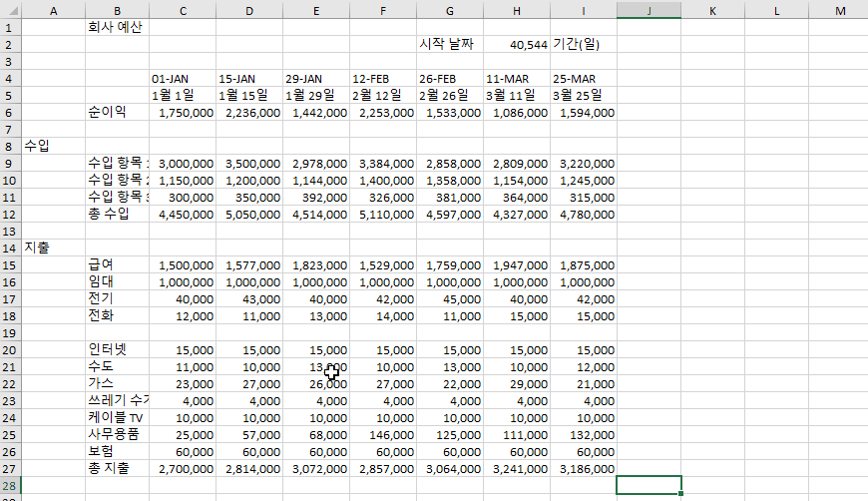868x501 pixels.
Task: Click the 인터넷 row label
Action: pyautogui.click(x=117, y=350)
